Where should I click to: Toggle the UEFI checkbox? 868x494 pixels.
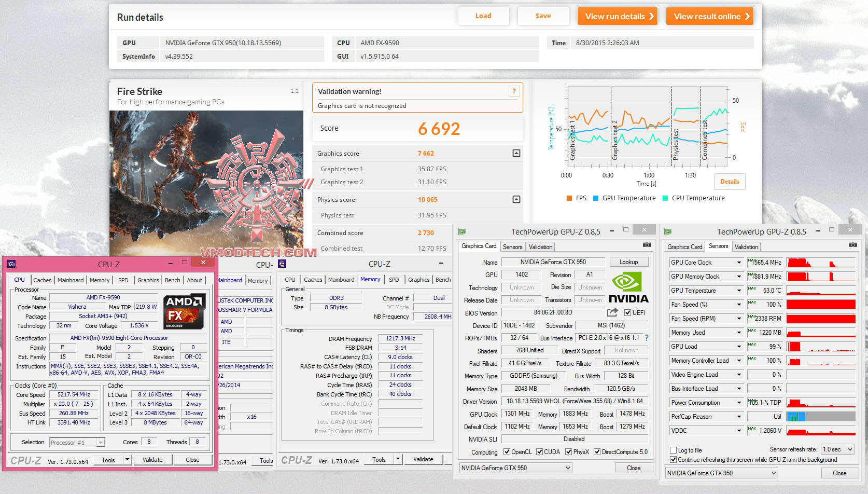627,313
